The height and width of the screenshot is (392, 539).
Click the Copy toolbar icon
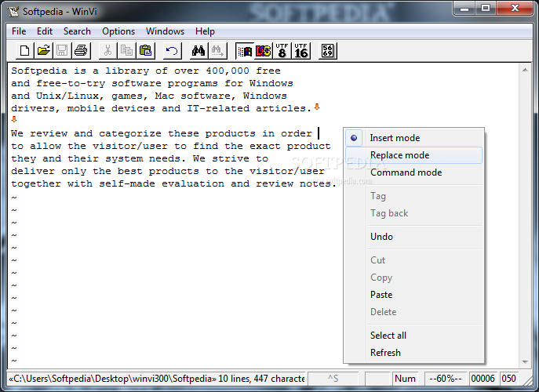[126, 51]
